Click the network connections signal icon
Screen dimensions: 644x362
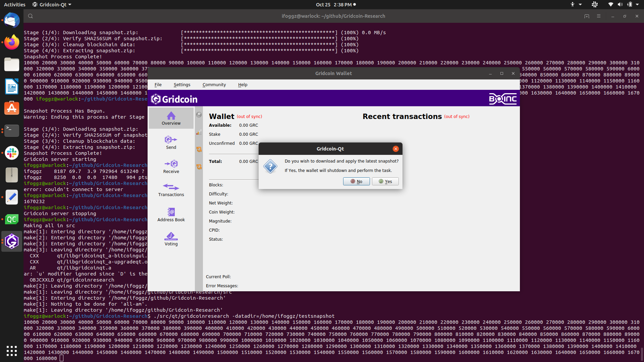199,132
